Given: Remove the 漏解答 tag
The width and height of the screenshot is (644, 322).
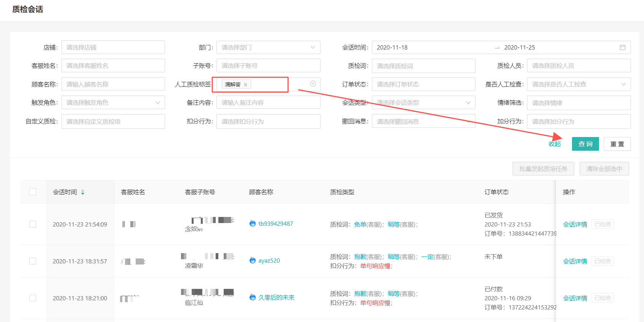Looking at the screenshot, I should pyautogui.click(x=245, y=84).
